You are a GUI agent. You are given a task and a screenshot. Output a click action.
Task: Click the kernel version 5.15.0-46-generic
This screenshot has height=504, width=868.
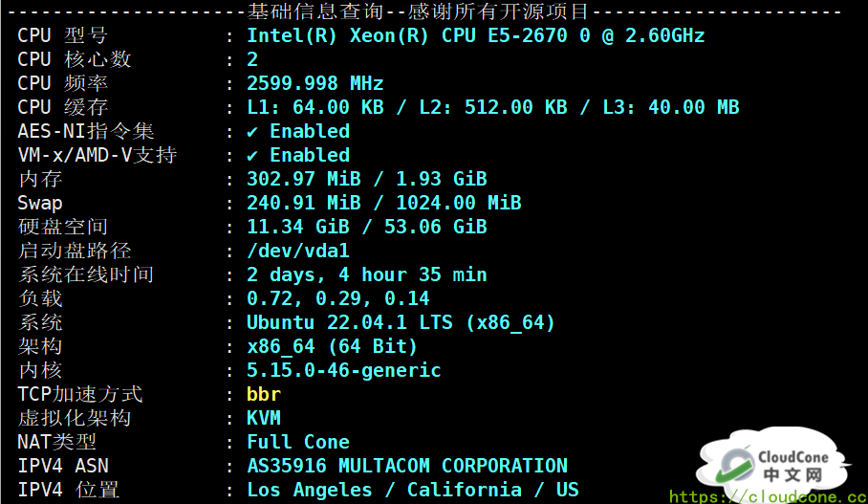coord(343,370)
